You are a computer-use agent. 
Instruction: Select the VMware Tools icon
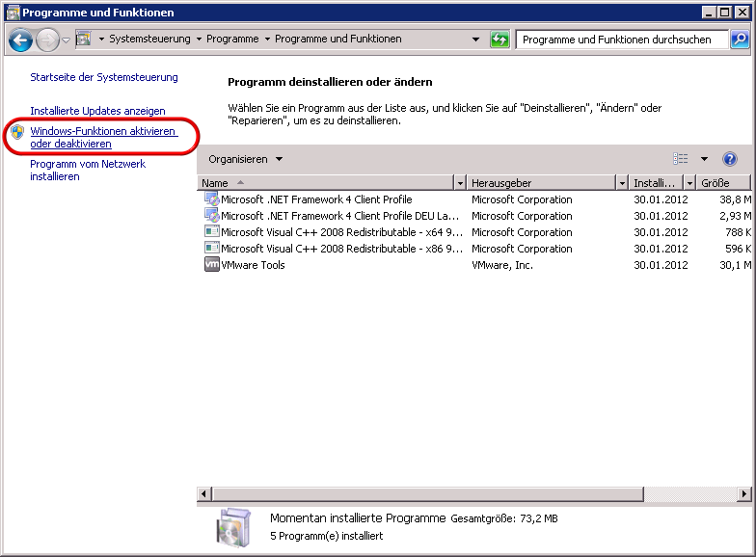[x=212, y=264]
